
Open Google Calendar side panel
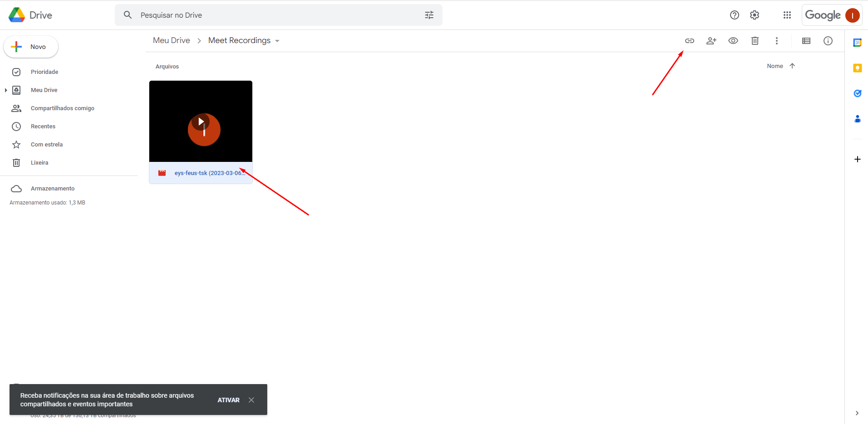(858, 43)
